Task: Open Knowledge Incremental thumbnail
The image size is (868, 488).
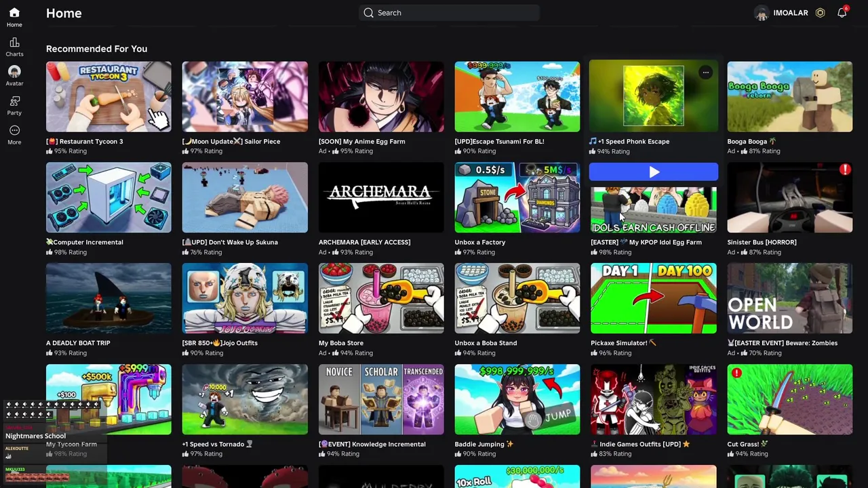Action: click(x=381, y=400)
